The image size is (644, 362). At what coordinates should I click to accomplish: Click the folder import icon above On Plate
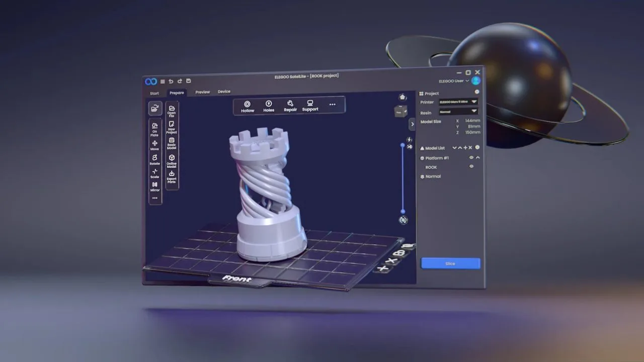pos(155,108)
